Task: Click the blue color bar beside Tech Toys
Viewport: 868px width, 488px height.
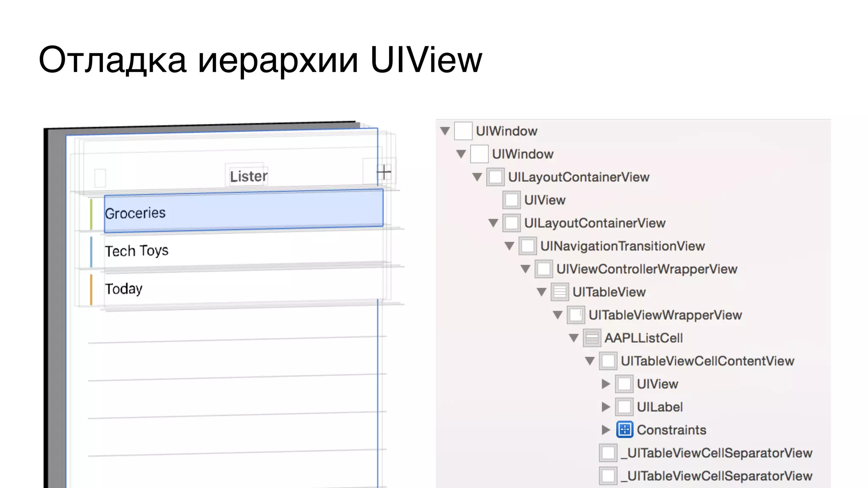Action: point(91,252)
